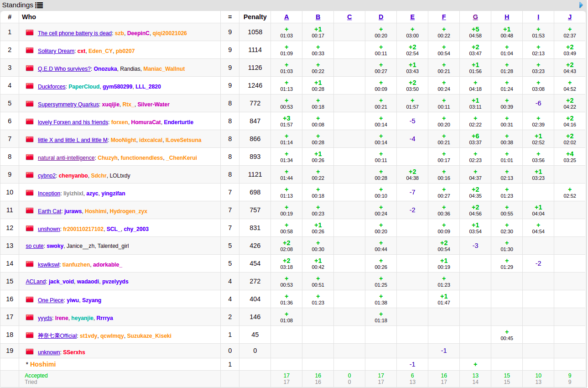Screen dimensions: 588x388
Task: Open the ACLand team page
Action: coord(36,282)
